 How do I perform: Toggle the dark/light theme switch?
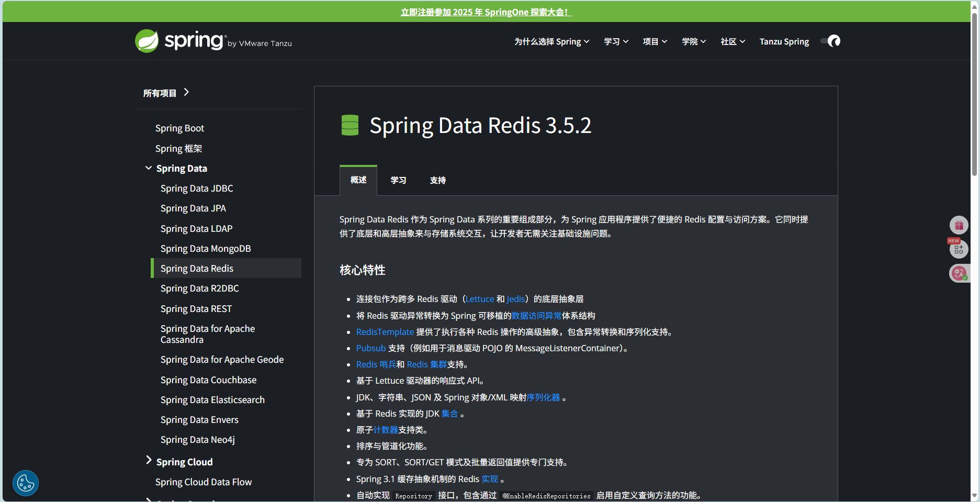click(830, 41)
